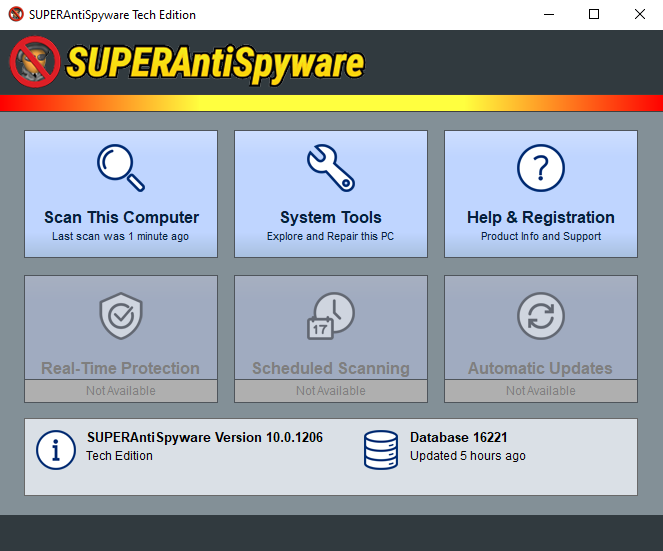Click the Scheduled Scanning calendar clock icon

pos(330,316)
